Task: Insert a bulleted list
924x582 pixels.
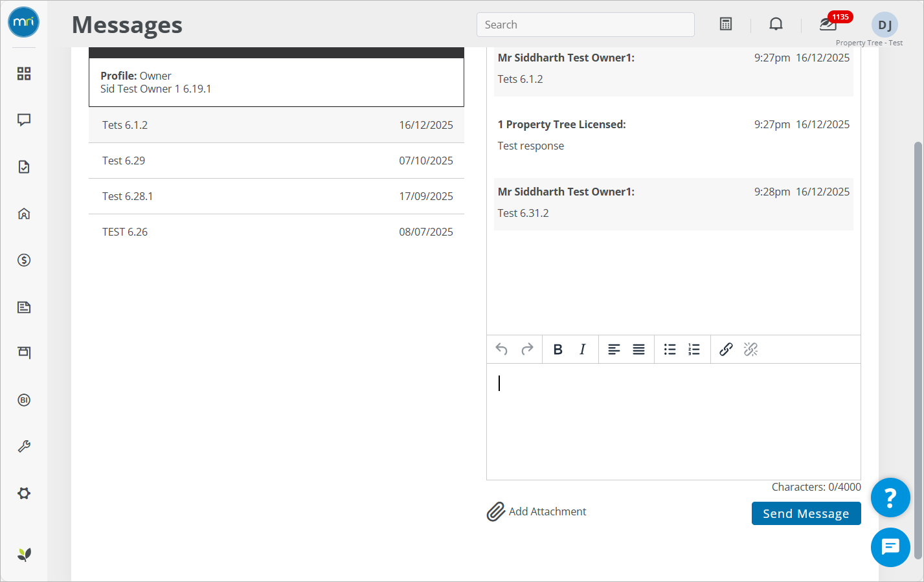Action: tap(670, 350)
